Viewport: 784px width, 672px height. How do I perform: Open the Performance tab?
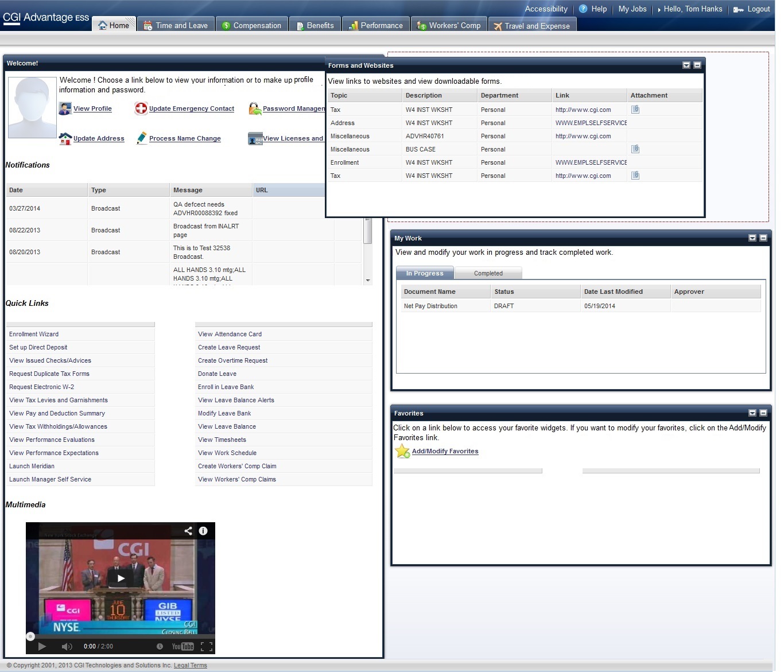pos(376,25)
